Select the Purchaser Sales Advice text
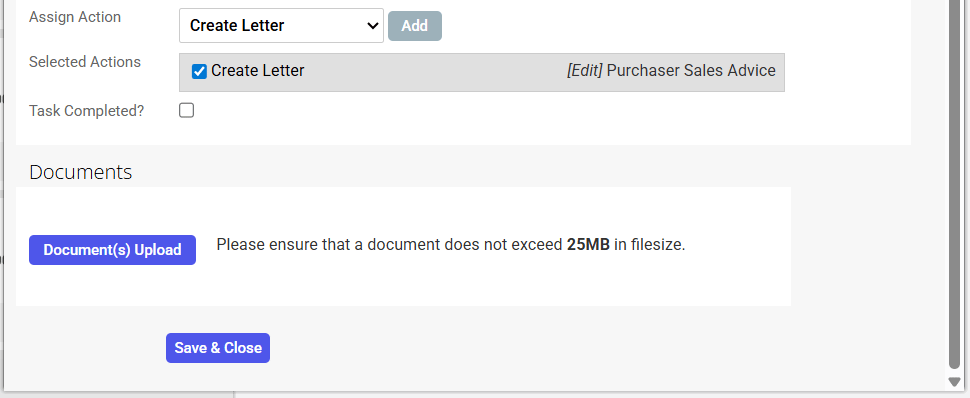Viewport: 970px width, 398px height. pos(691,71)
